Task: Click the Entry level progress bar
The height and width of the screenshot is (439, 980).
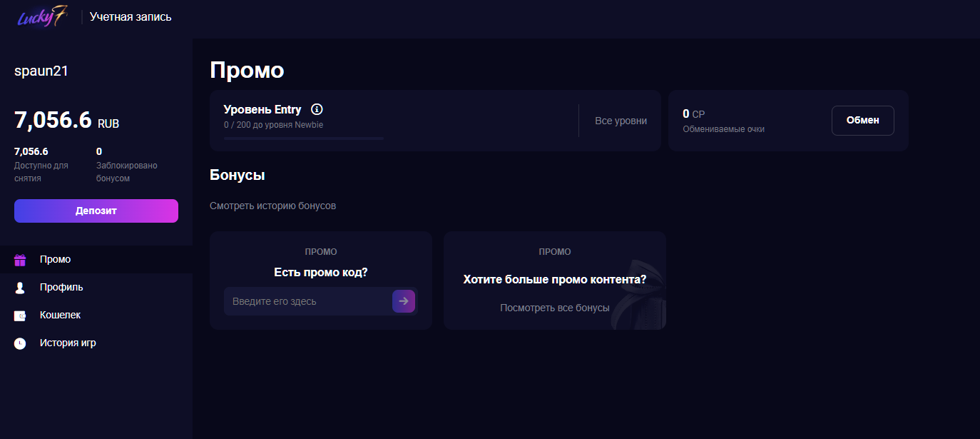Action: click(303, 138)
